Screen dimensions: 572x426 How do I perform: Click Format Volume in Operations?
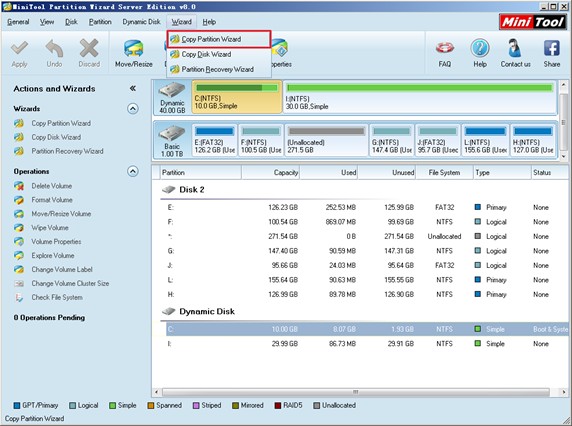(x=52, y=200)
